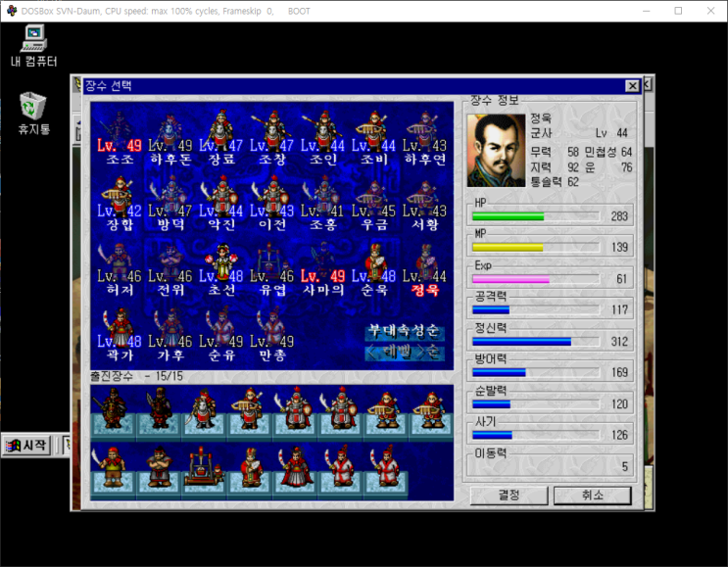728x567 pixels.
Task: Choose general 장합 Lv. 42
Action: [120, 204]
